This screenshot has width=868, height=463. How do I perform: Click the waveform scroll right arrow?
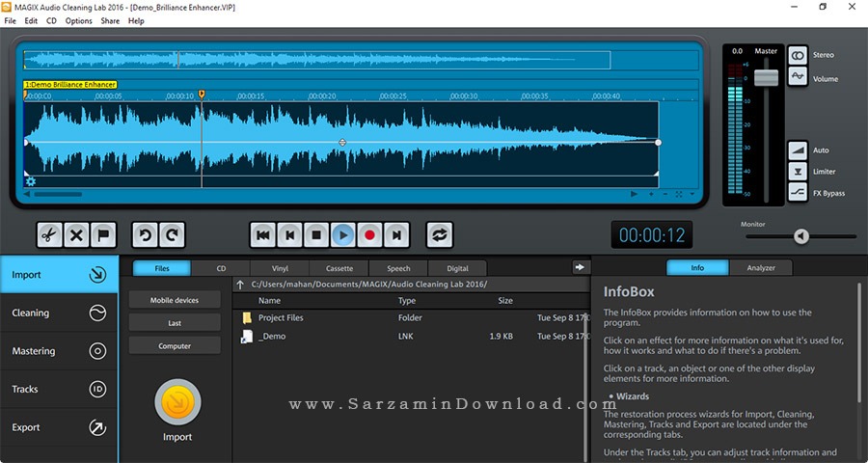tap(635, 195)
